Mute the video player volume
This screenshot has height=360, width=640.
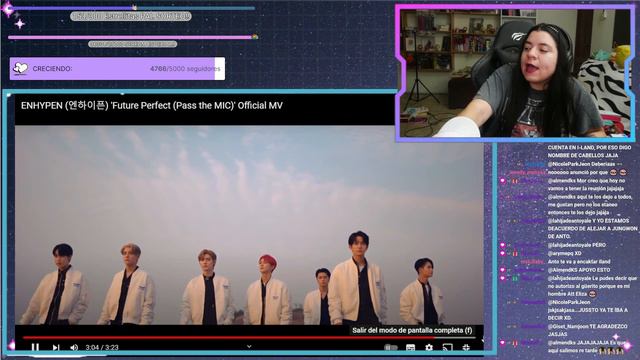tap(74, 347)
